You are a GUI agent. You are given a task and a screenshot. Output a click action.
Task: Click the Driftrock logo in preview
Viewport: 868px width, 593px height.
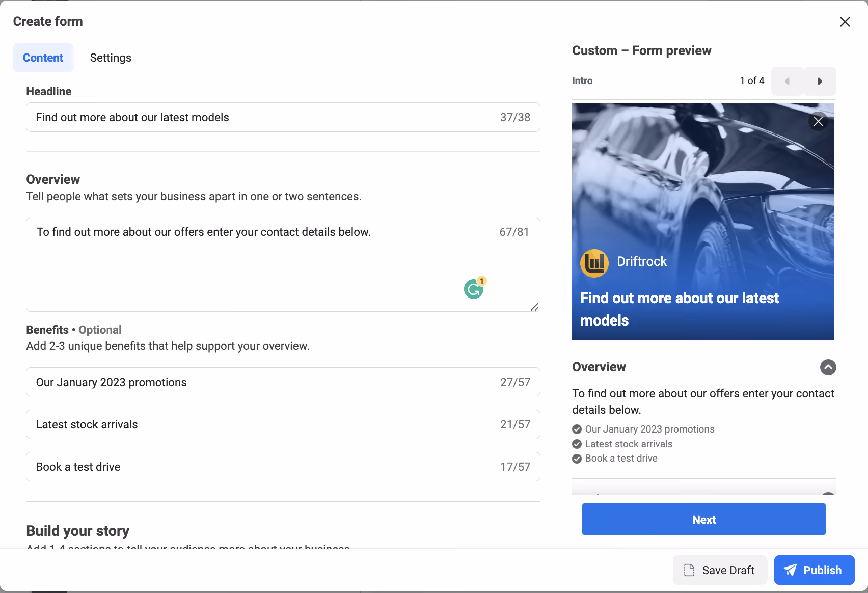(594, 263)
